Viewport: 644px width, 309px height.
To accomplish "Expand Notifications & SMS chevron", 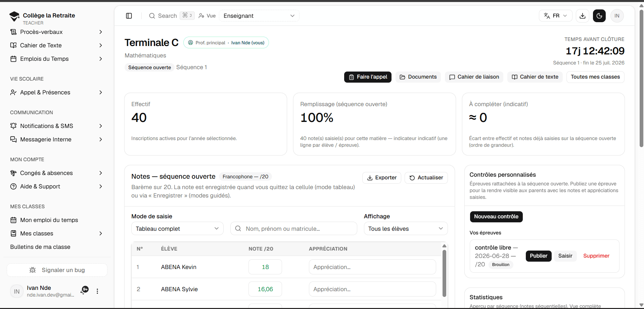I will [x=101, y=126].
